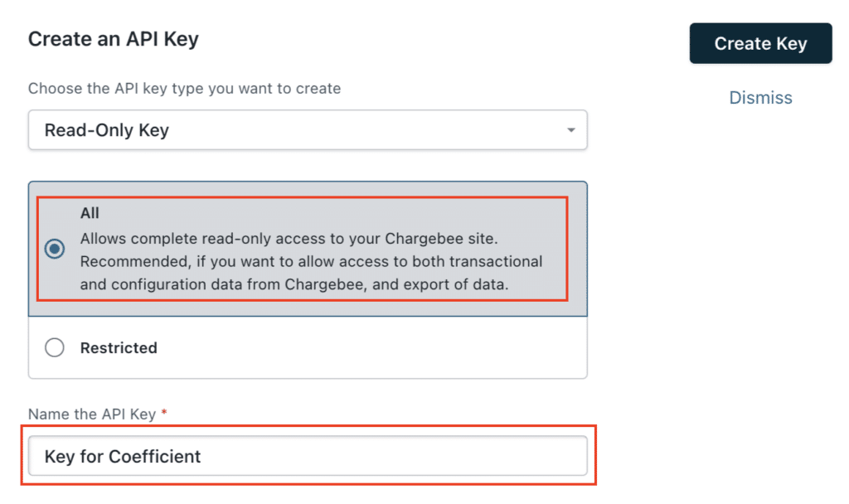Click the Name the API Key label
Screen dimensions: 849x504
92,414
